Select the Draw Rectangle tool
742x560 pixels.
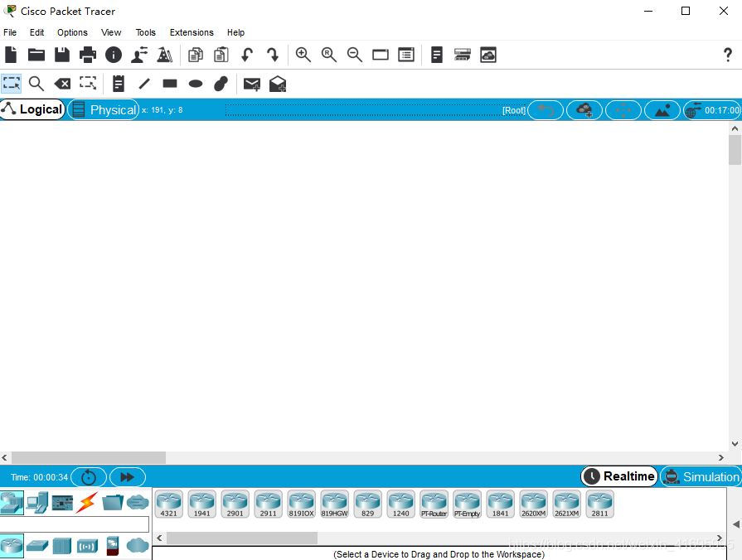pos(170,84)
